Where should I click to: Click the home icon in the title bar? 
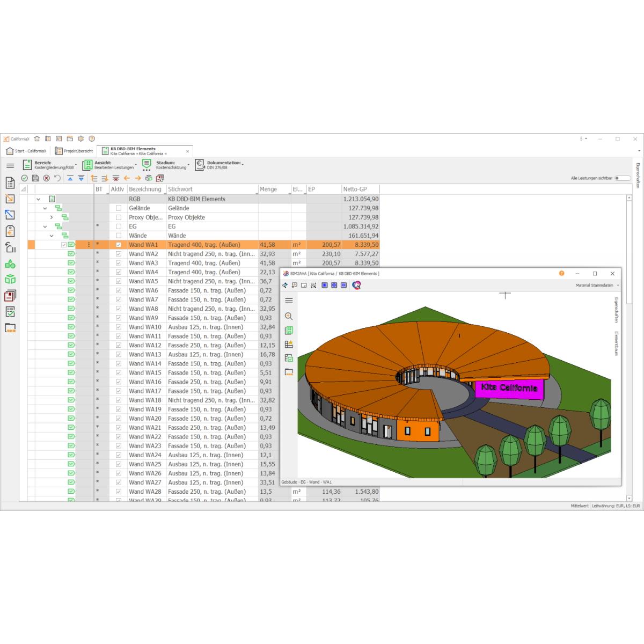37,138
